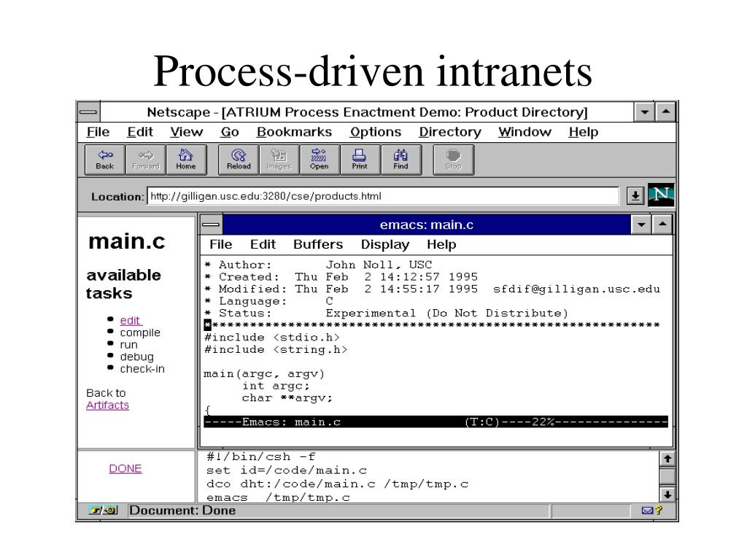Open the Netscape Help menu

(x=583, y=132)
